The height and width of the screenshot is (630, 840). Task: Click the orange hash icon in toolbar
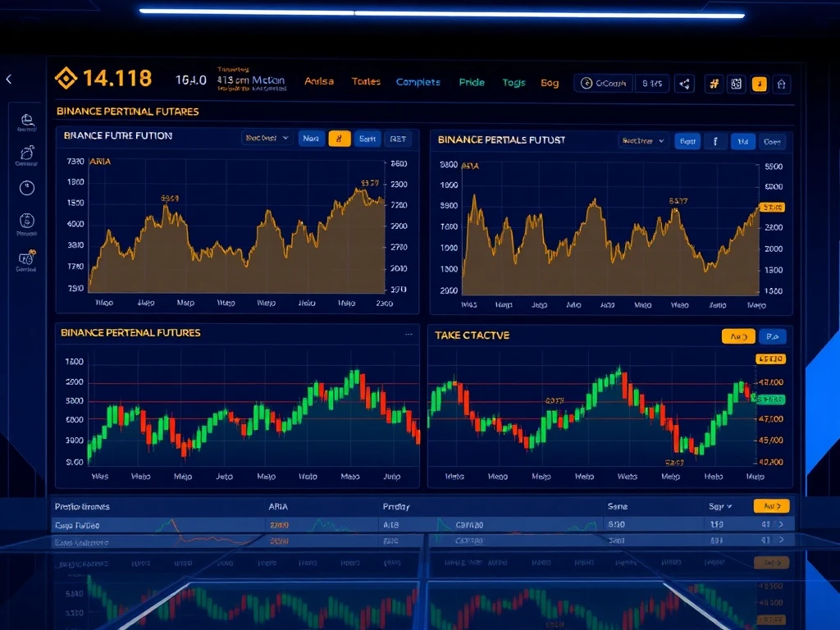point(714,84)
